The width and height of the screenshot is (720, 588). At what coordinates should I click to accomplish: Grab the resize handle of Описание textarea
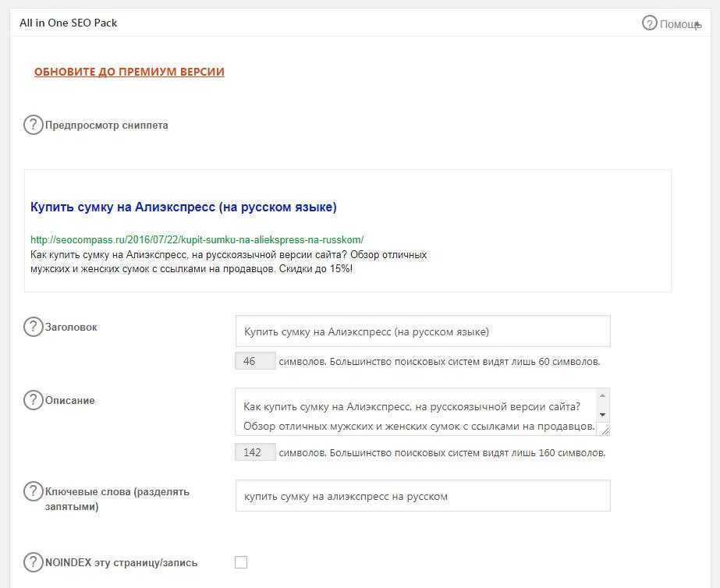pos(605,429)
